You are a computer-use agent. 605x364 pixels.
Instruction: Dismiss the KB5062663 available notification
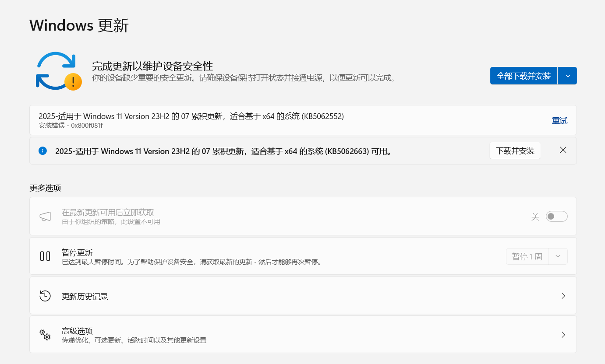[563, 150]
